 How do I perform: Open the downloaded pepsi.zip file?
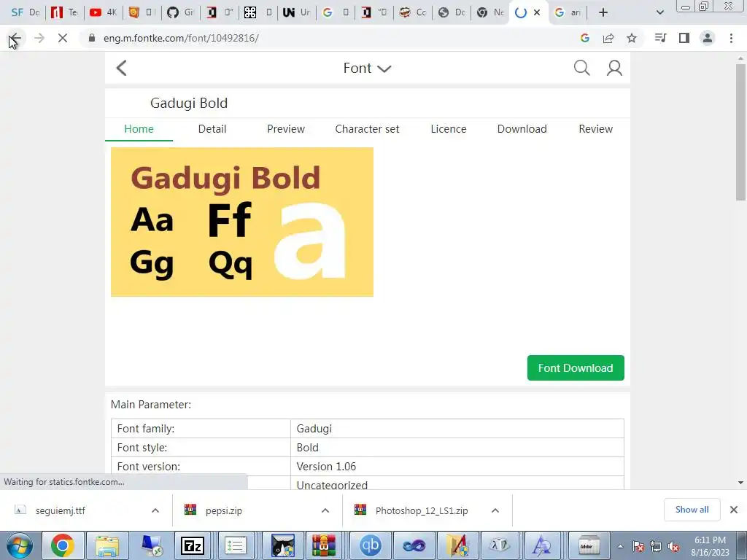coord(224,510)
